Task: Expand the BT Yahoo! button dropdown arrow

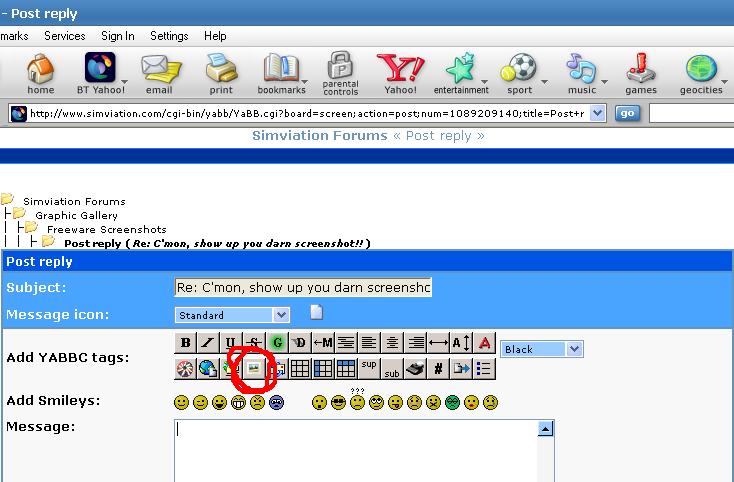Action: click(x=124, y=82)
